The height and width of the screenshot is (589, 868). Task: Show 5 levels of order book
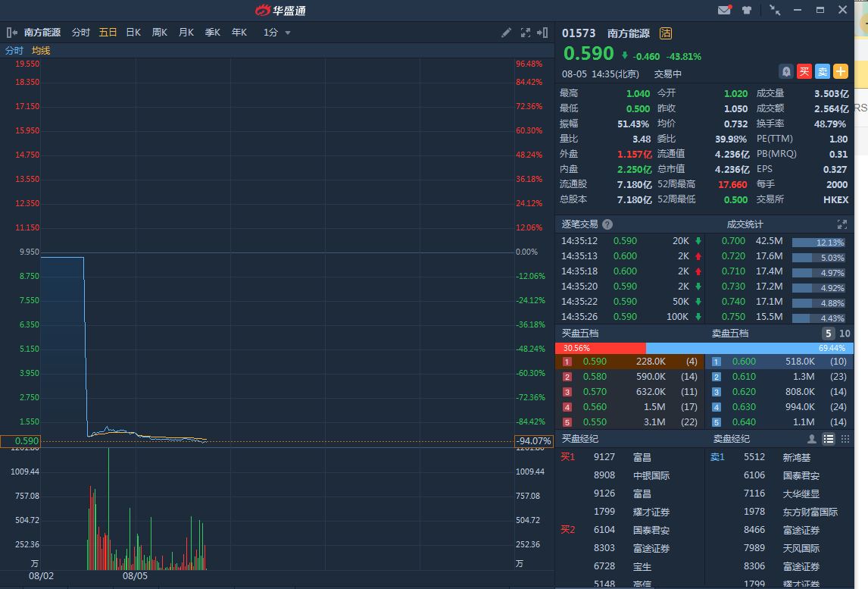tap(828, 334)
